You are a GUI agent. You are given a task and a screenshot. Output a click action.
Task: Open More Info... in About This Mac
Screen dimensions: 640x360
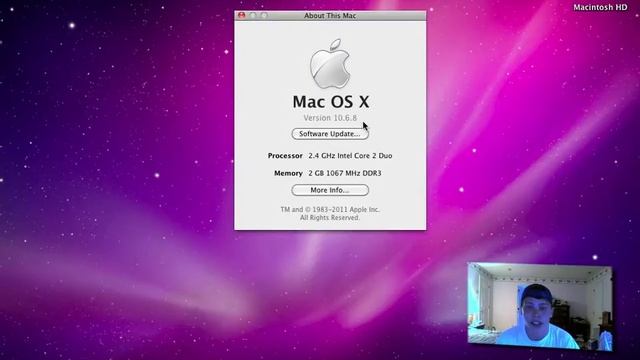(x=330, y=190)
